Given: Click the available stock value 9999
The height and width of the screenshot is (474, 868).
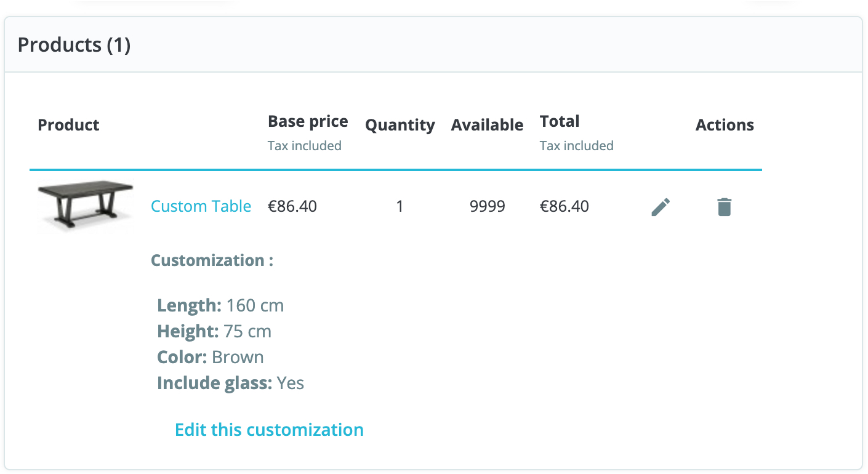Looking at the screenshot, I should pyautogui.click(x=487, y=206).
